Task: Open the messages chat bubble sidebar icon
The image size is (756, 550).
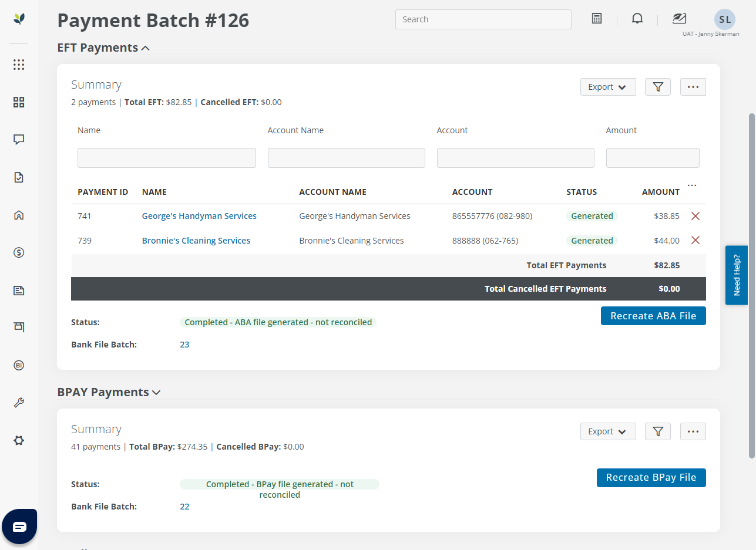Action: [19, 140]
